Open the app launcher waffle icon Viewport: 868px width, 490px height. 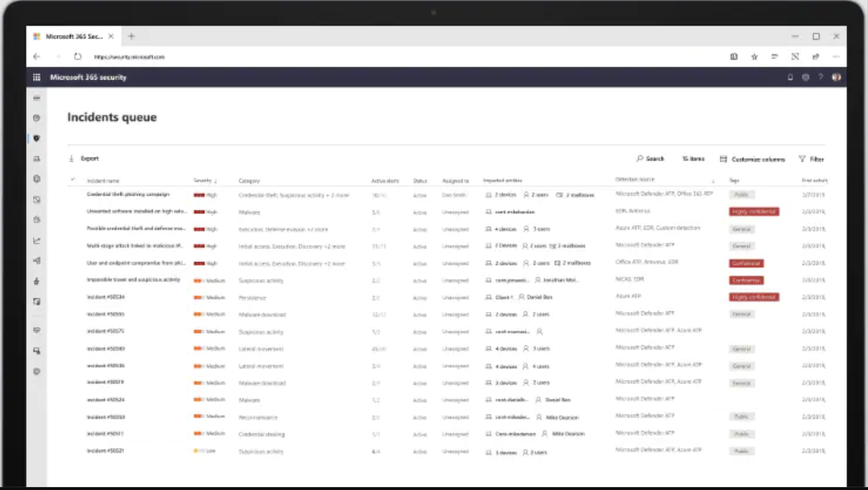click(x=36, y=77)
